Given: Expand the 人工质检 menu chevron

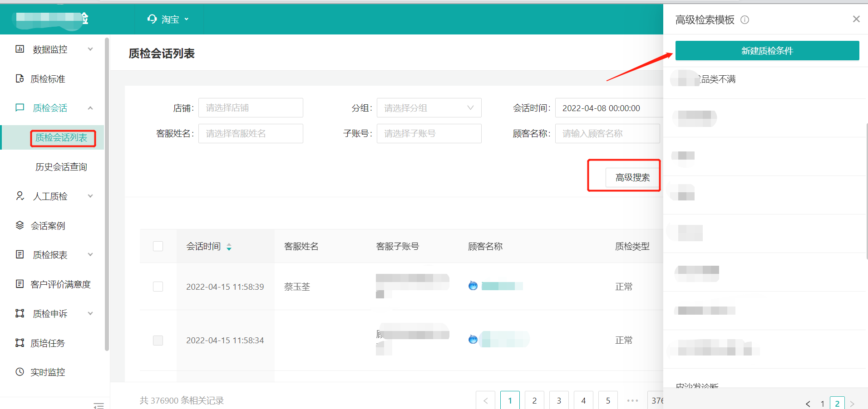Looking at the screenshot, I should [x=90, y=196].
